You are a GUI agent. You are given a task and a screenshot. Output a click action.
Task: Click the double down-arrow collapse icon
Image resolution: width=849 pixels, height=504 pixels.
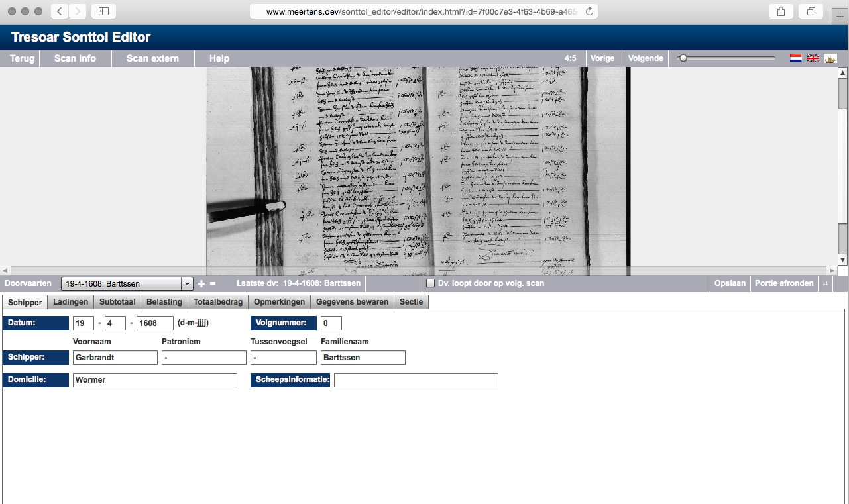click(825, 283)
